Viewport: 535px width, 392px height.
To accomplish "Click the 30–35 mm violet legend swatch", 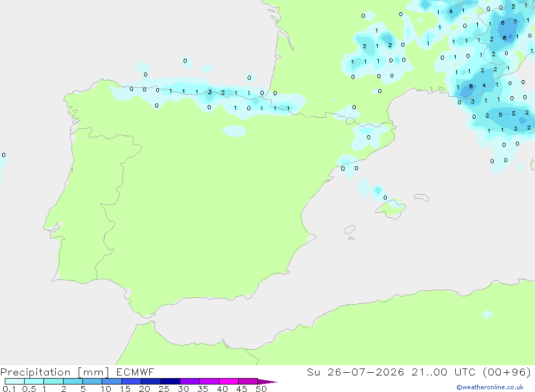I will [x=189, y=381].
